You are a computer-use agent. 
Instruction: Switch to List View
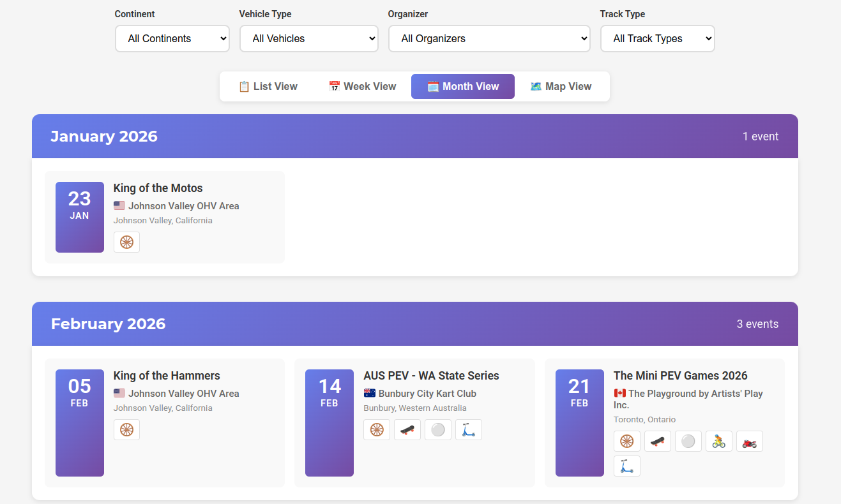tap(268, 86)
